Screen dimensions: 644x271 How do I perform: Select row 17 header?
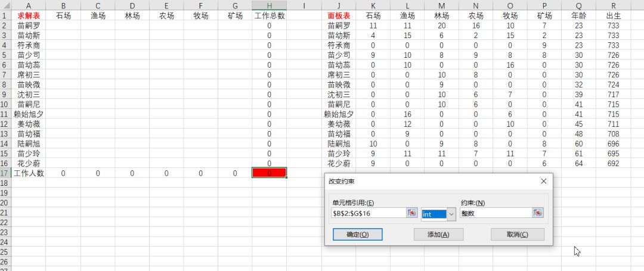[x=6, y=173]
